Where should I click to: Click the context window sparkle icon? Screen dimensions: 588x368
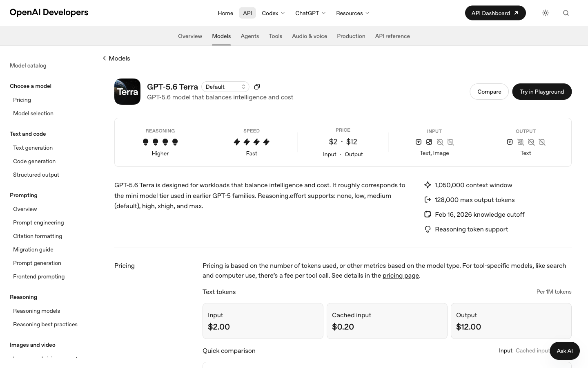[428, 185]
